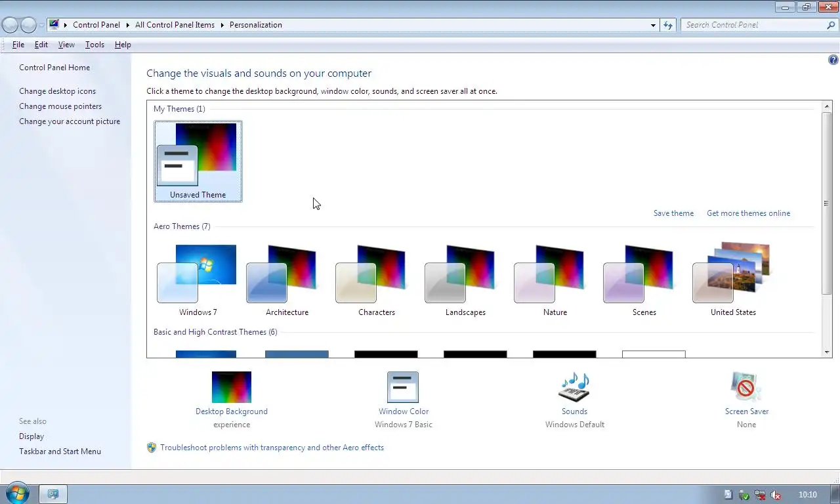Apply the Scenes theme

[x=644, y=280]
